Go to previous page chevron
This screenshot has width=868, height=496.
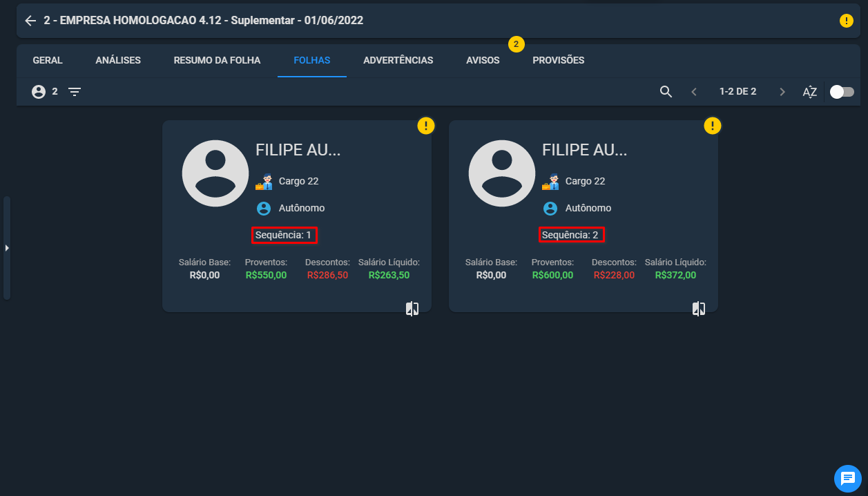[x=694, y=92]
